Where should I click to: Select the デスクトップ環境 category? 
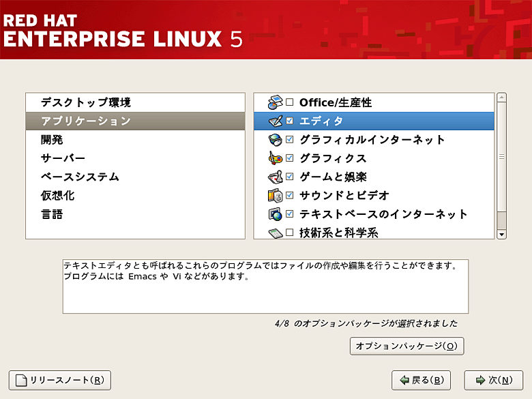pos(85,102)
